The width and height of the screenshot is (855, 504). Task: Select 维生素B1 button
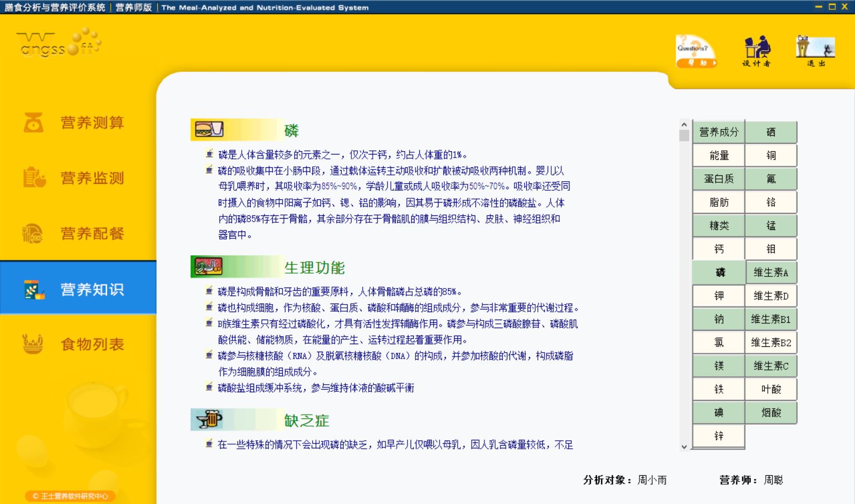[x=771, y=319]
